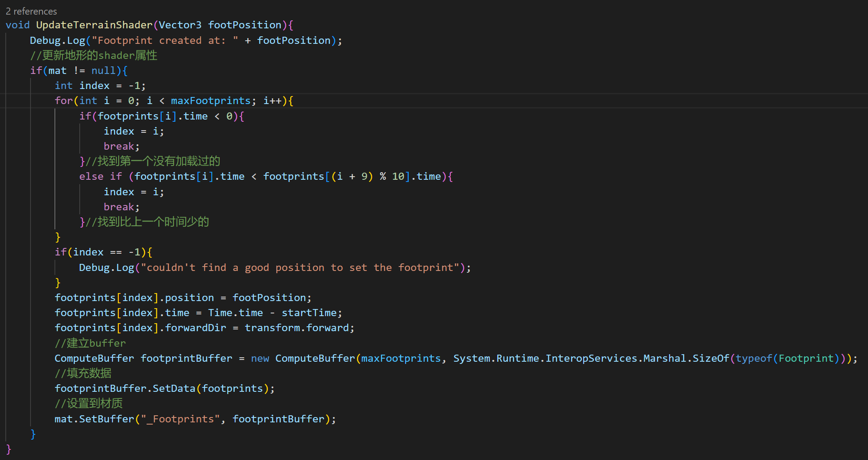The image size is (868, 460).
Task: Click the final closing brace of method
Action: 8,449
